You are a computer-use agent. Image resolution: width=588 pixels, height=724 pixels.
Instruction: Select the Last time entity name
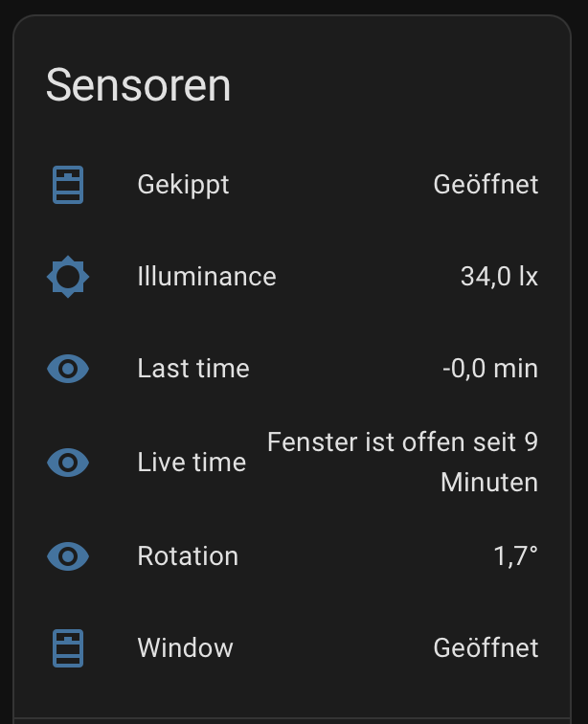[192, 370]
